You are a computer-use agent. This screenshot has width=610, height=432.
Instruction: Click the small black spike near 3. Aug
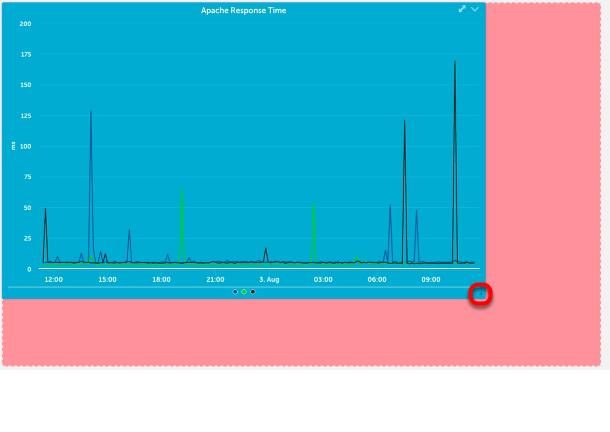266,249
